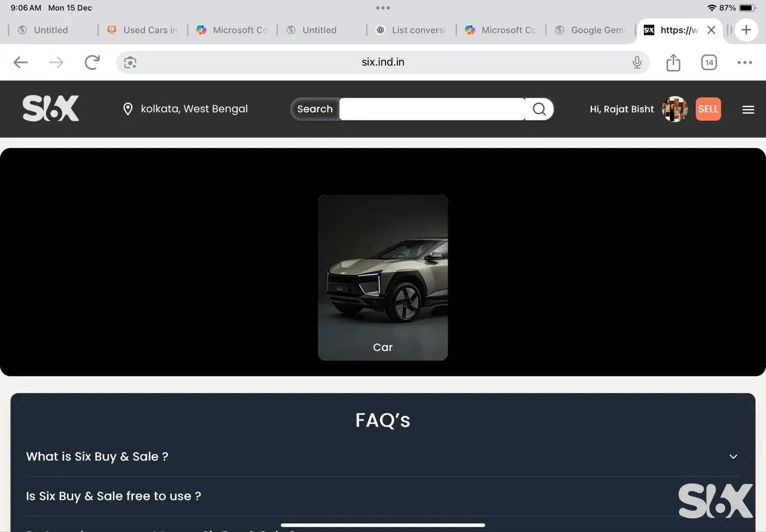Viewport: 766px width, 532px height.
Task: Change location kolkata, West Bengal
Action: (194, 109)
